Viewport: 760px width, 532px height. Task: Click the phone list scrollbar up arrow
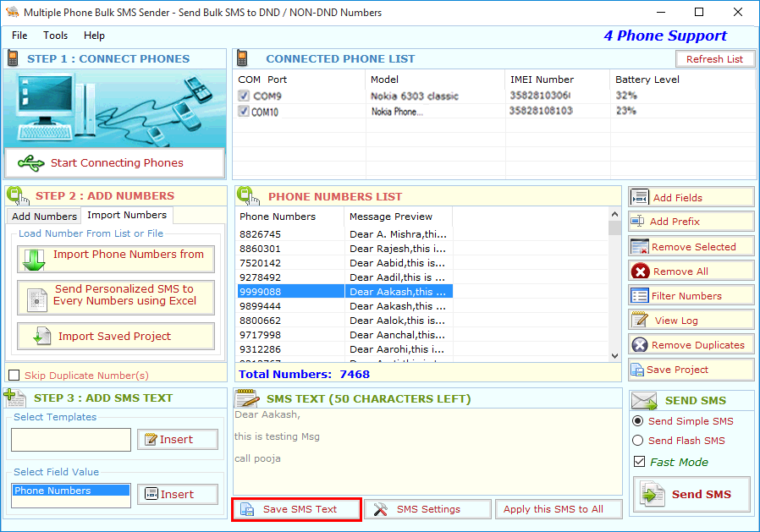[x=614, y=214]
